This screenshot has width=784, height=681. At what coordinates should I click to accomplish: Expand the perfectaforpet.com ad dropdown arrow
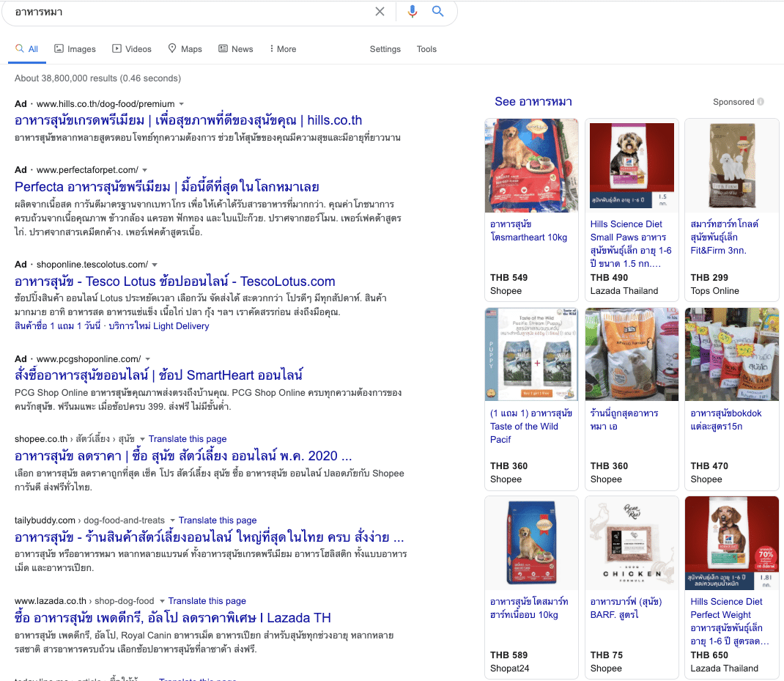click(x=145, y=170)
